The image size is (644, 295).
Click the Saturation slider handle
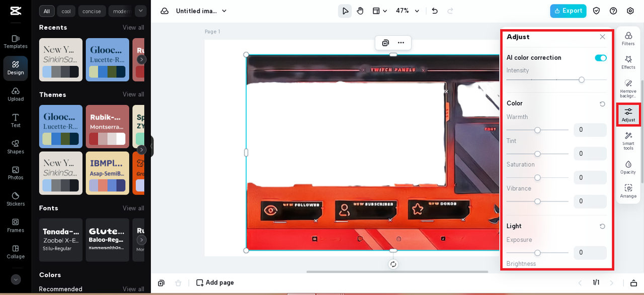click(537, 177)
